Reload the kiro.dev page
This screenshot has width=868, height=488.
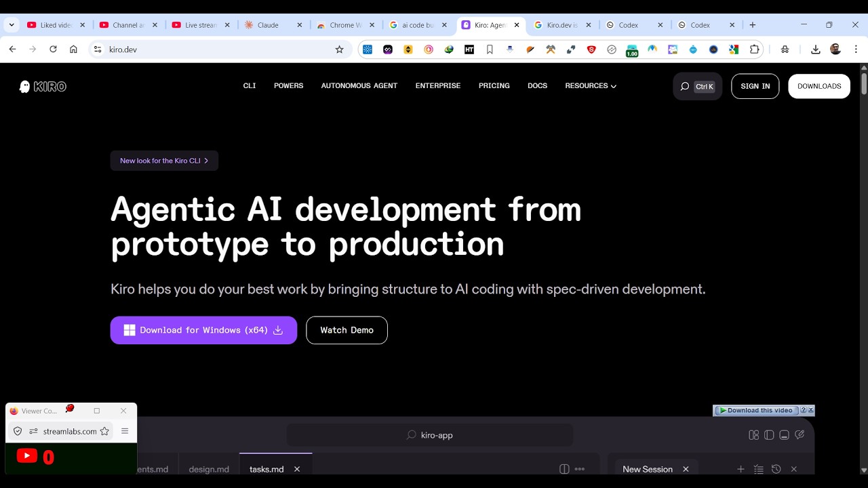point(53,49)
